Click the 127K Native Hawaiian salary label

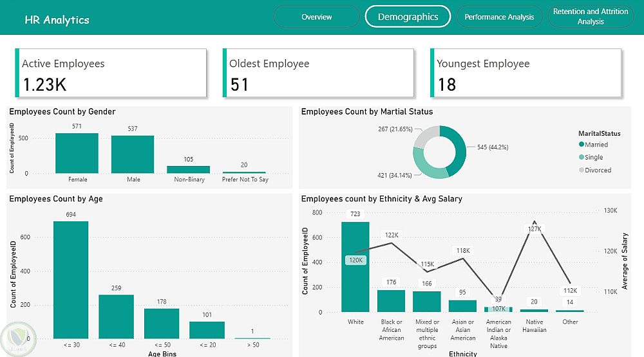pos(535,229)
